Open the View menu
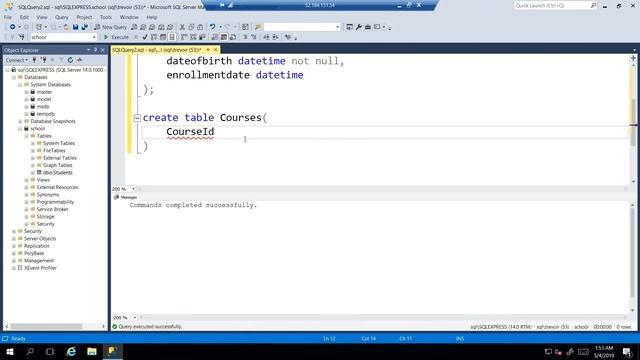Image resolution: width=640 pixels, height=360 pixels. 42,17
